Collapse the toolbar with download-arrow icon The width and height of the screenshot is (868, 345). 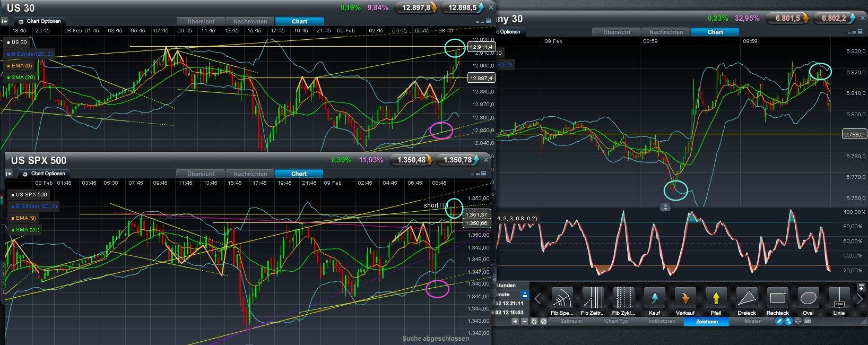coord(861,287)
